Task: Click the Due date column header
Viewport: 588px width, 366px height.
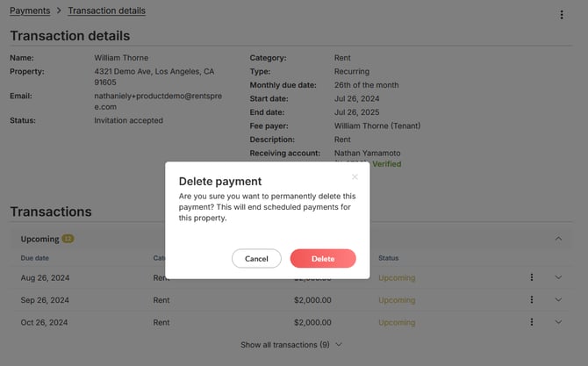Action: pyautogui.click(x=35, y=258)
